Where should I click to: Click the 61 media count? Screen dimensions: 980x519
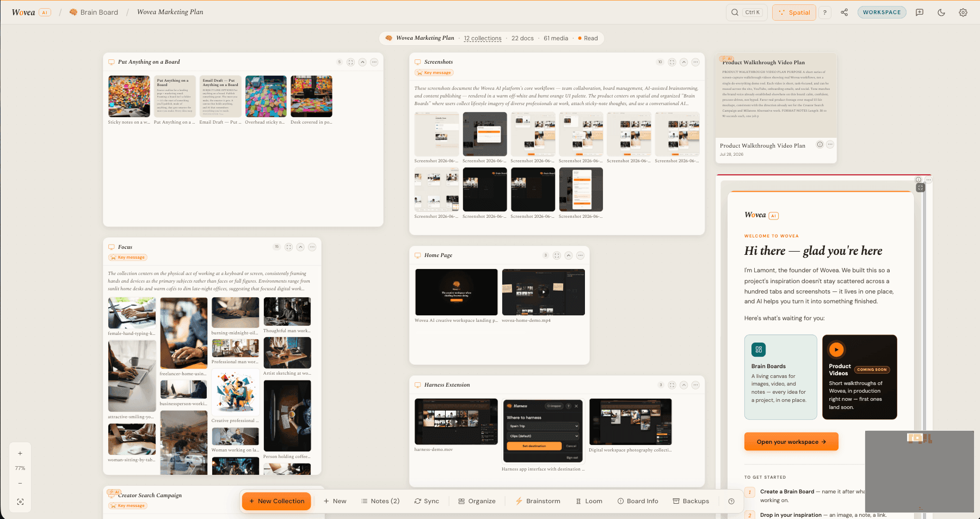(556, 38)
